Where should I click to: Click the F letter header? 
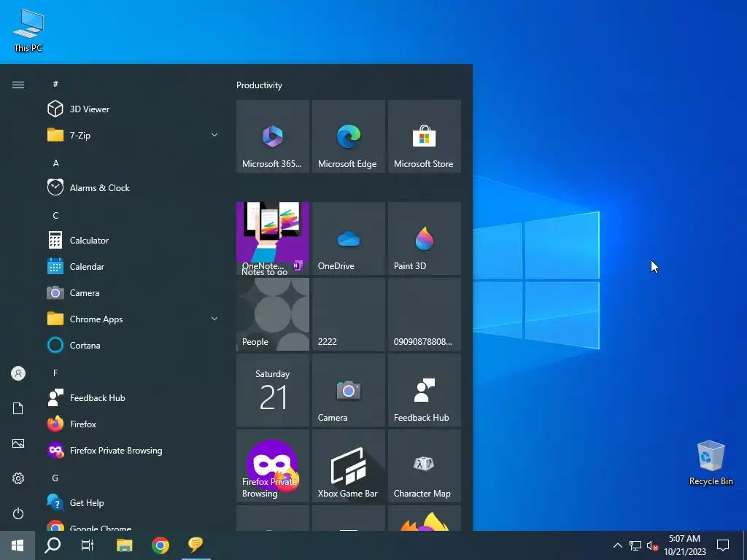[55, 373]
